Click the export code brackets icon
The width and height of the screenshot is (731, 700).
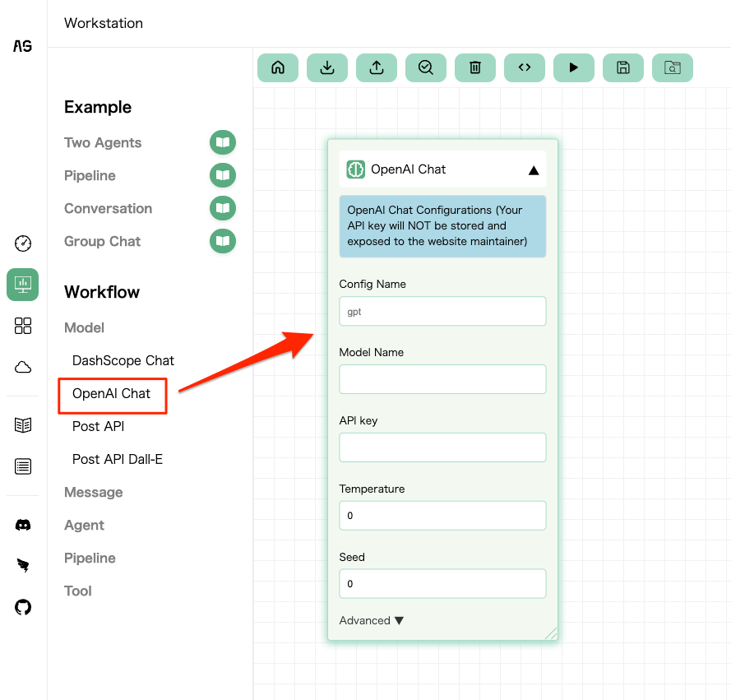coord(525,67)
